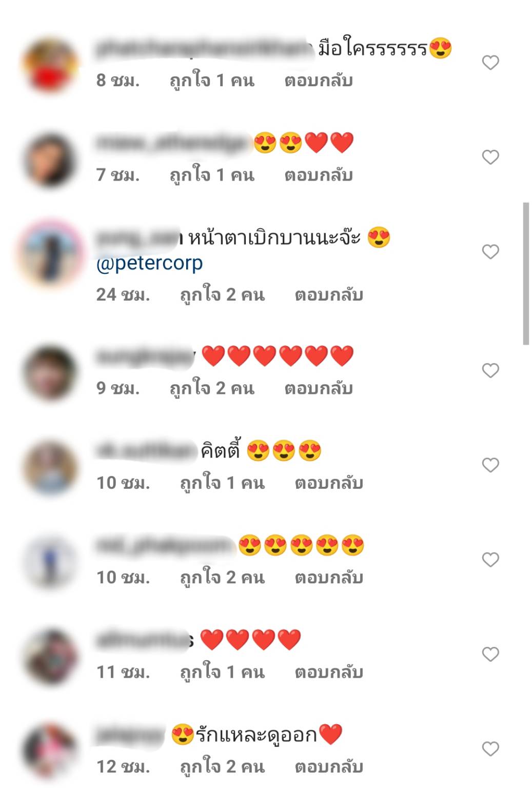Viewport: 532px width, 810px height.
Task: View likes on the 9 ชม. comment
Action: point(212,389)
